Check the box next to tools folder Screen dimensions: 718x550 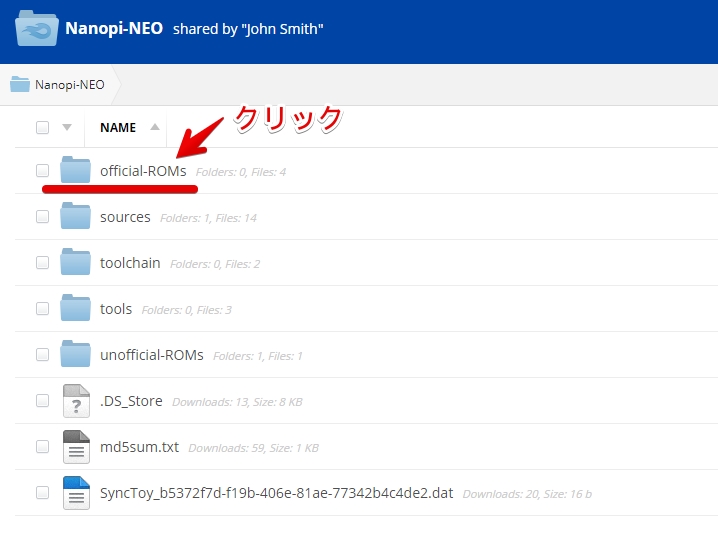43,308
